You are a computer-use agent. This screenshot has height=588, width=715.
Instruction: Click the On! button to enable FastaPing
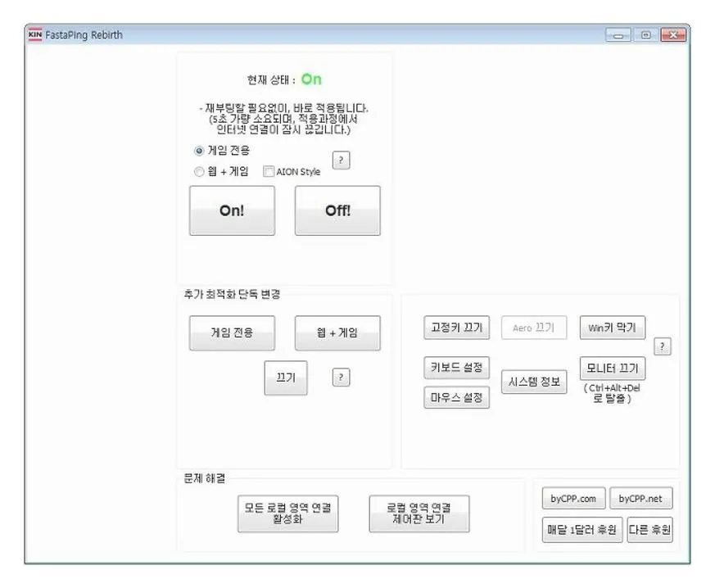point(232,210)
